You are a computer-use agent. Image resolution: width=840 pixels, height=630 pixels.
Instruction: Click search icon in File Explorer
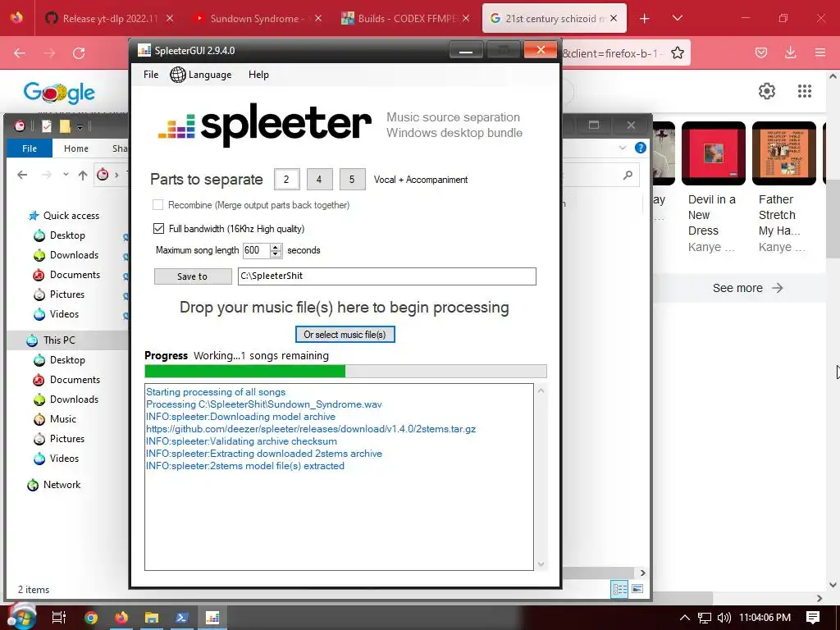point(628,176)
